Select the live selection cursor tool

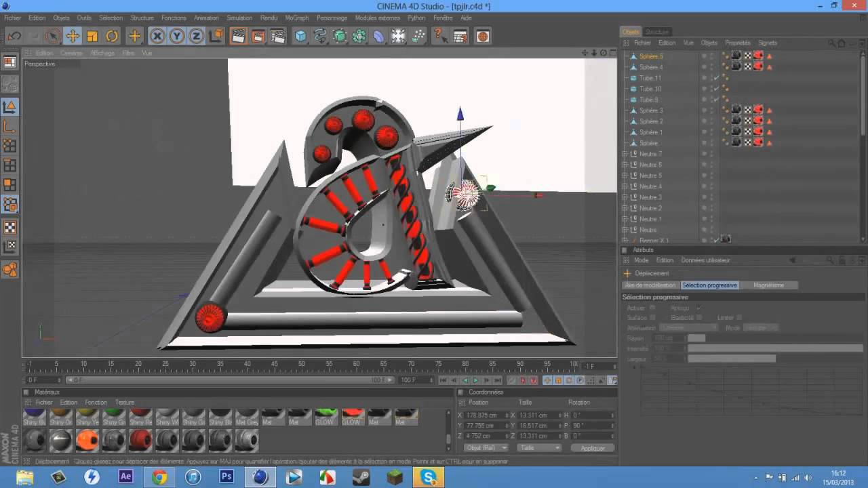(x=53, y=36)
